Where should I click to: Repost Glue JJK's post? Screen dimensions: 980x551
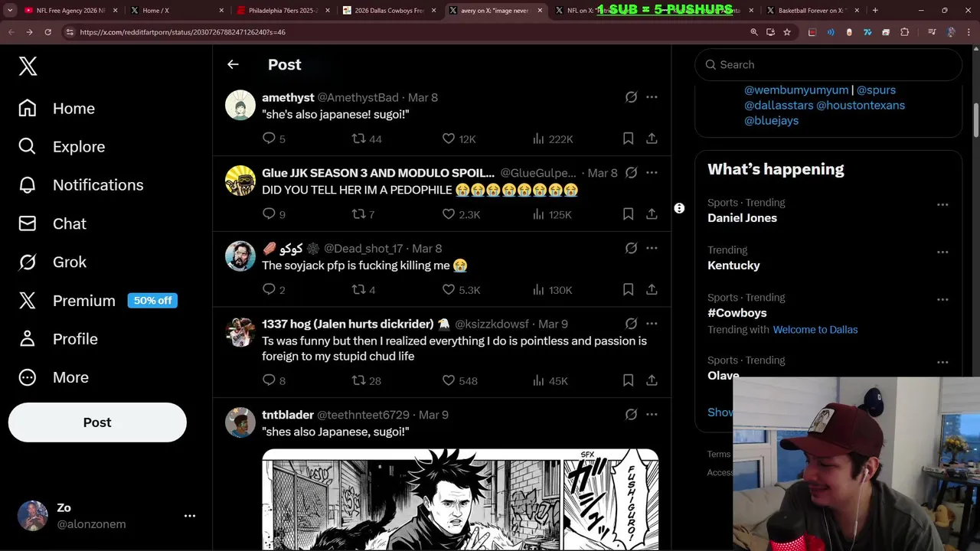358,214
